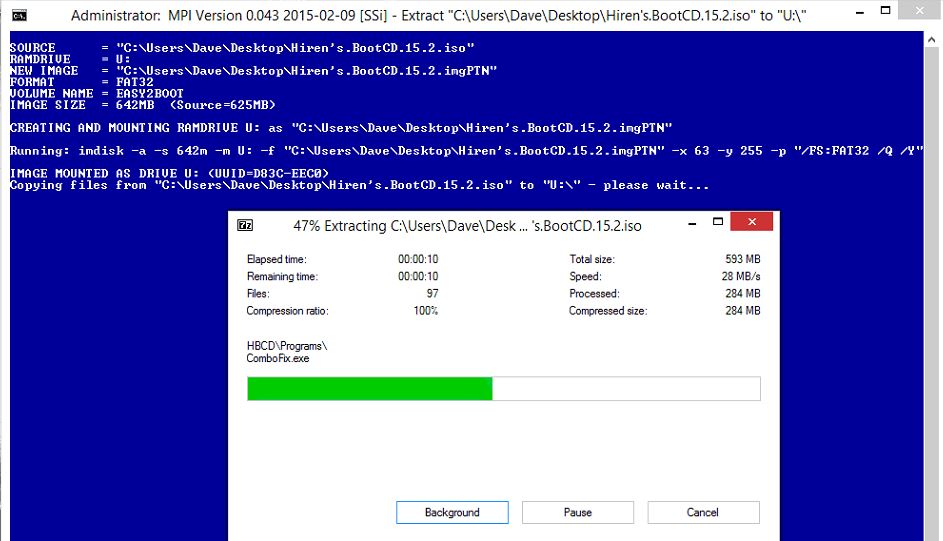Click the green extraction progress bar
This screenshot has width=943, height=541.
370,389
